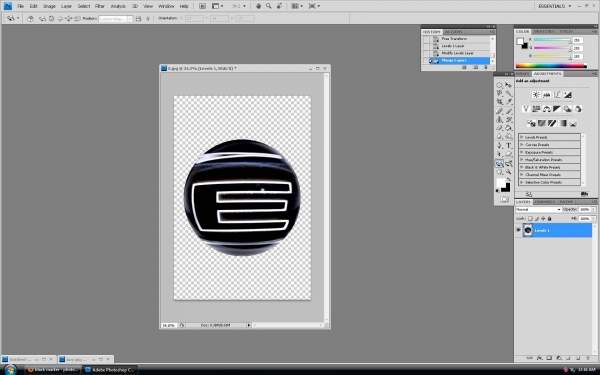Expand Curves Presets

tap(522, 145)
